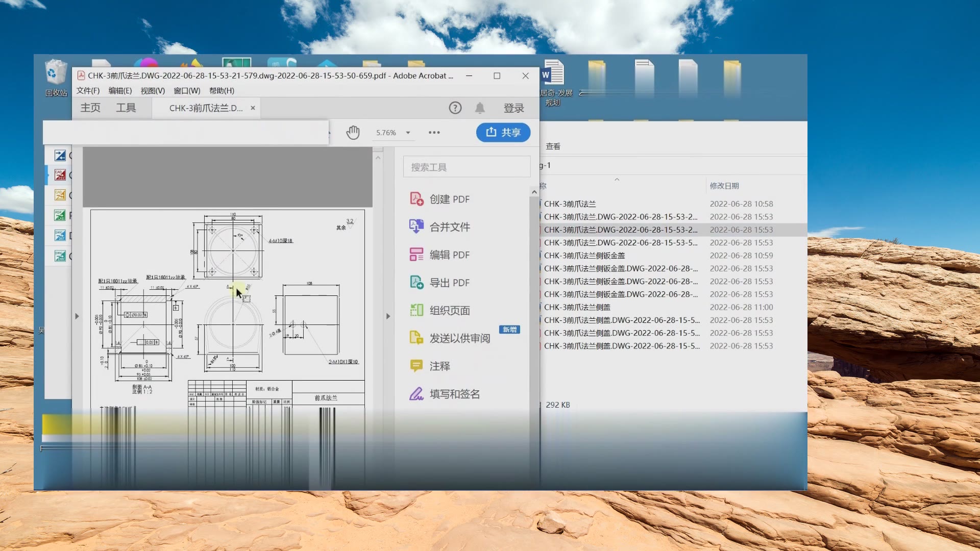Click the blue 共享 (Share) button
The height and width of the screenshot is (551, 980).
(503, 133)
